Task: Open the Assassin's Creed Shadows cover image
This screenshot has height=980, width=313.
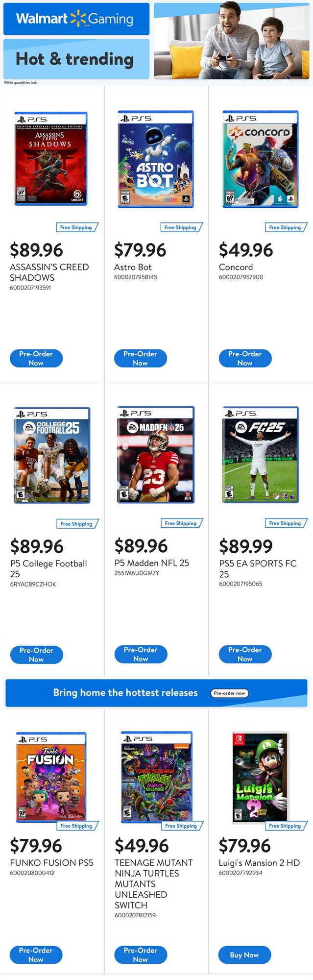Action: pyautogui.click(x=50, y=159)
